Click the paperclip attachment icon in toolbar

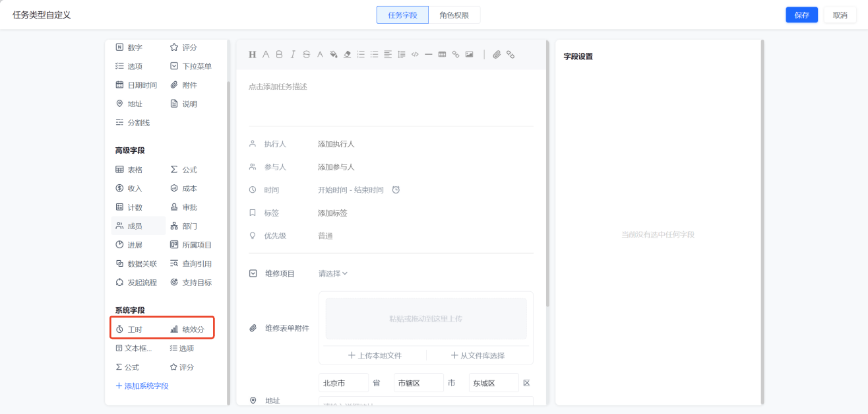[x=497, y=55]
